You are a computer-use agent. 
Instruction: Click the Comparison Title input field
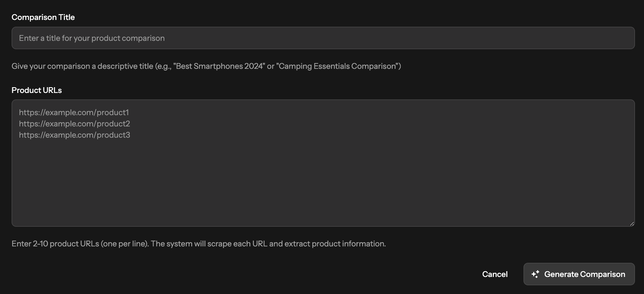pyautogui.click(x=323, y=38)
